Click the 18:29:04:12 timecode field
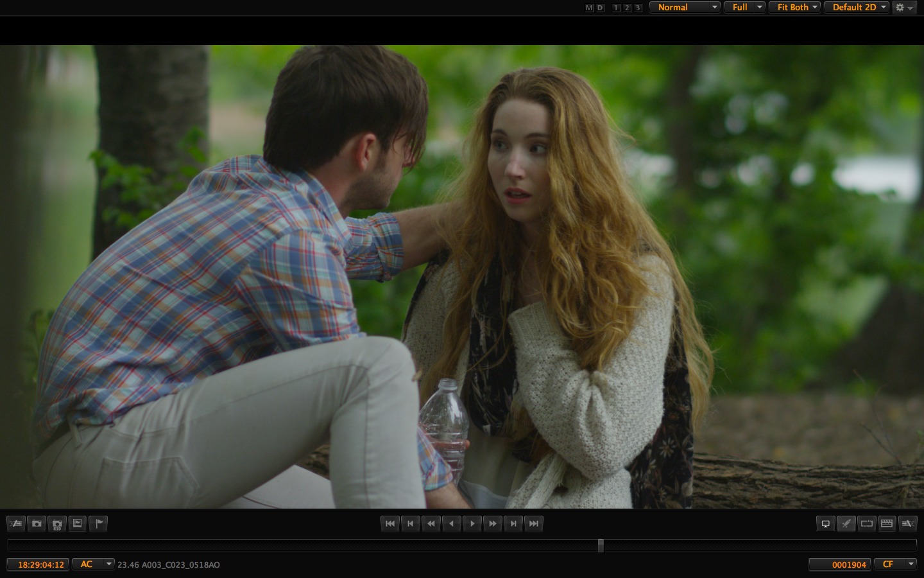Image resolution: width=924 pixels, height=578 pixels. pos(38,565)
